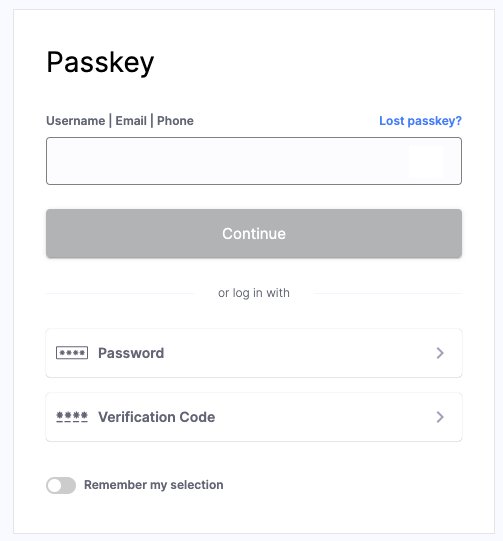Click the boxed asterisks Password icon
The image size is (503, 541).
(x=72, y=353)
